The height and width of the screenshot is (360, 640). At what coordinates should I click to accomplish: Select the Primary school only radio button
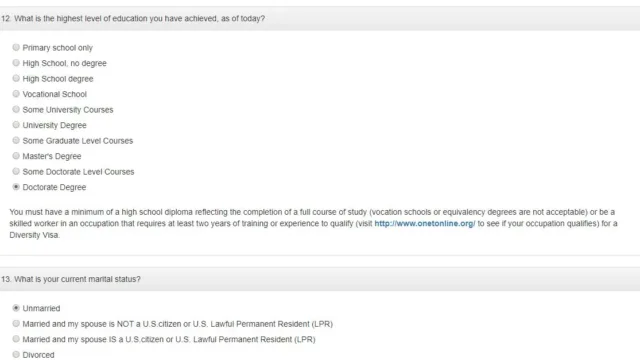click(x=16, y=47)
